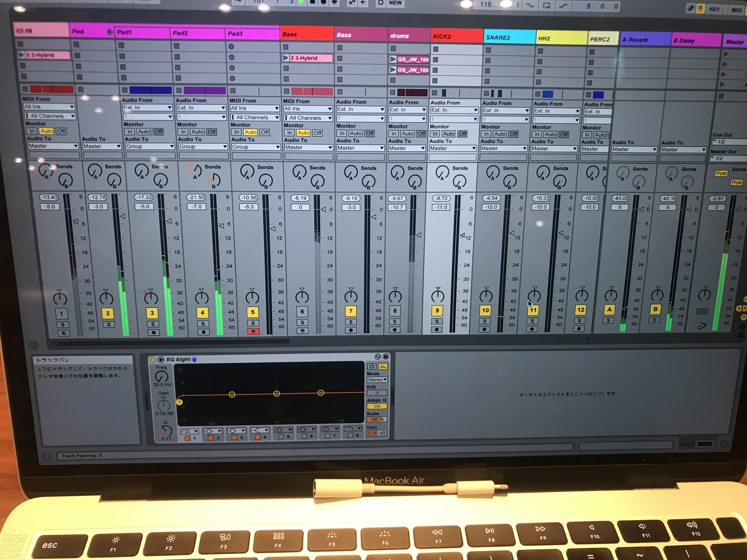This screenshot has height=560, width=747.
Task: Disarm the record button on track 5
Action: (253, 331)
